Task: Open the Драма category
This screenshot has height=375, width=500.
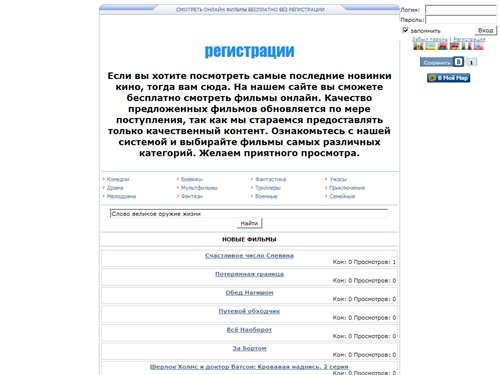Action: (115, 188)
